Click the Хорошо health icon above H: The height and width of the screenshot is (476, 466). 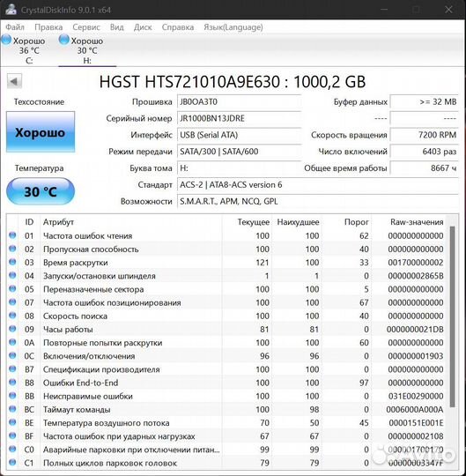pos(63,40)
